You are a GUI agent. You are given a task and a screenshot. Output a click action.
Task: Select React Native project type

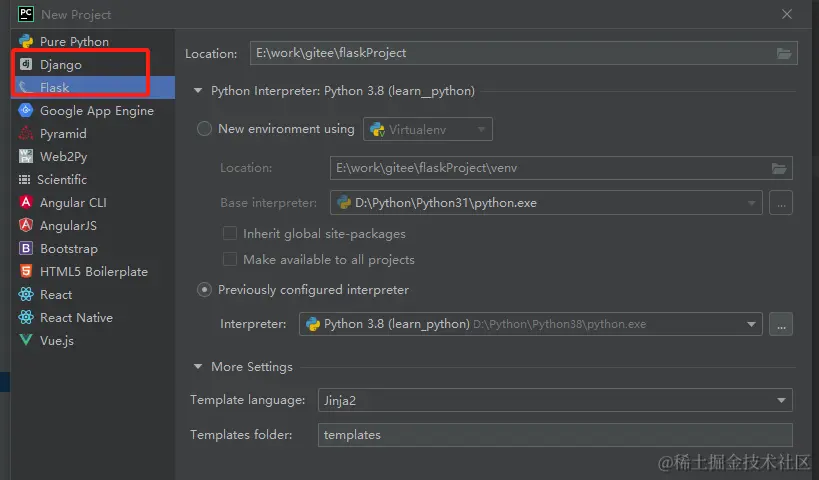(76, 318)
